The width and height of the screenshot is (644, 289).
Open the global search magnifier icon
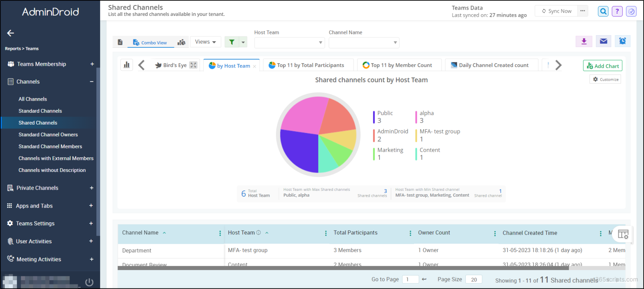click(x=603, y=11)
